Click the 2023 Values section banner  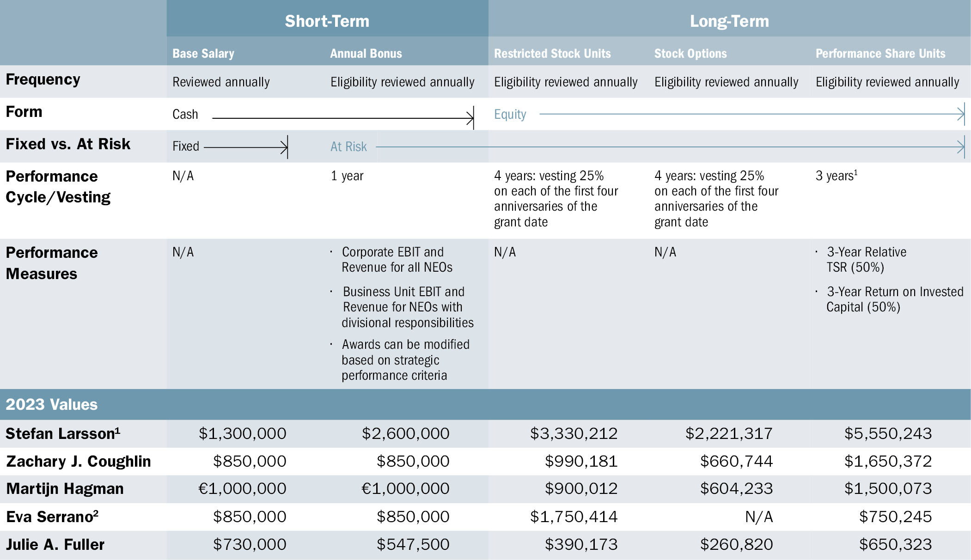[x=52, y=404]
